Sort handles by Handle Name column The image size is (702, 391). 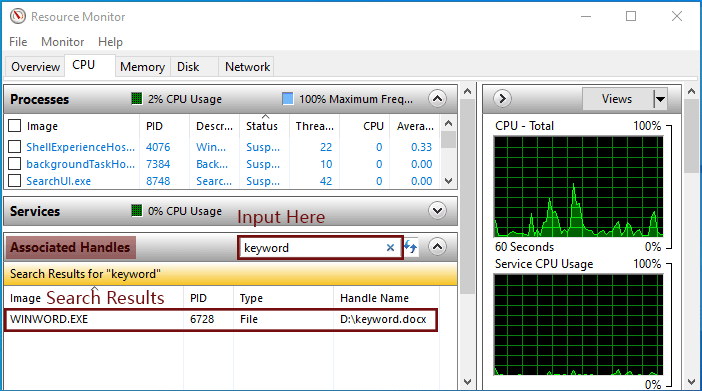[386, 298]
